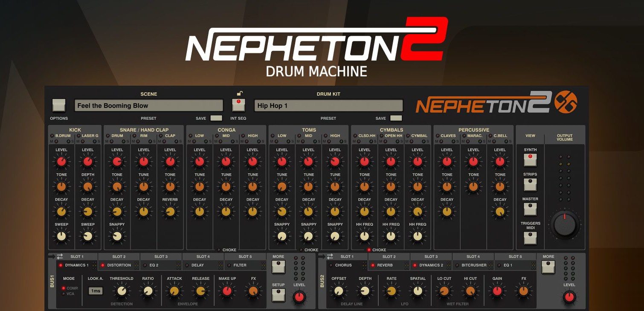This screenshot has width=644, height=311.
Task: Disable the cymbals CHOKE indicator
Action: [369, 250]
